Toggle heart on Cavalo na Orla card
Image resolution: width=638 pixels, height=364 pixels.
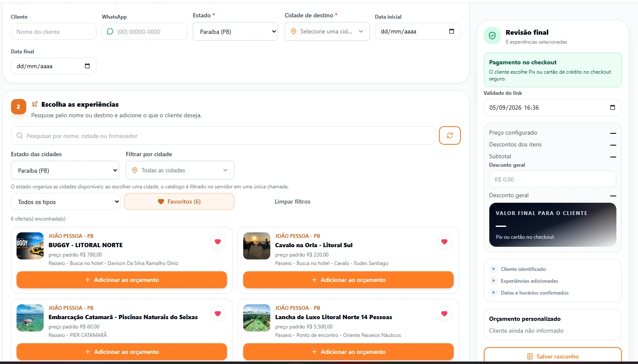pyautogui.click(x=444, y=242)
